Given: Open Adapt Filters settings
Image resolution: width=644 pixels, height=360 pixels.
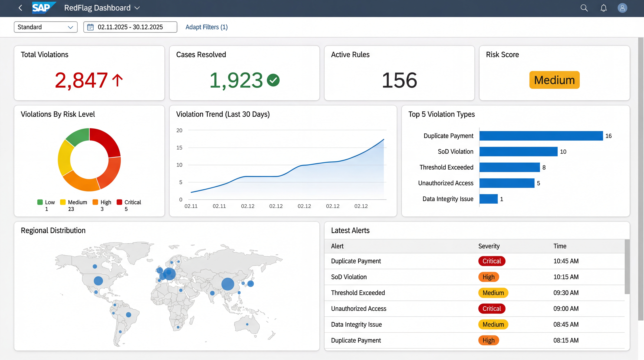Looking at the screenshot, I should [207, 27].
